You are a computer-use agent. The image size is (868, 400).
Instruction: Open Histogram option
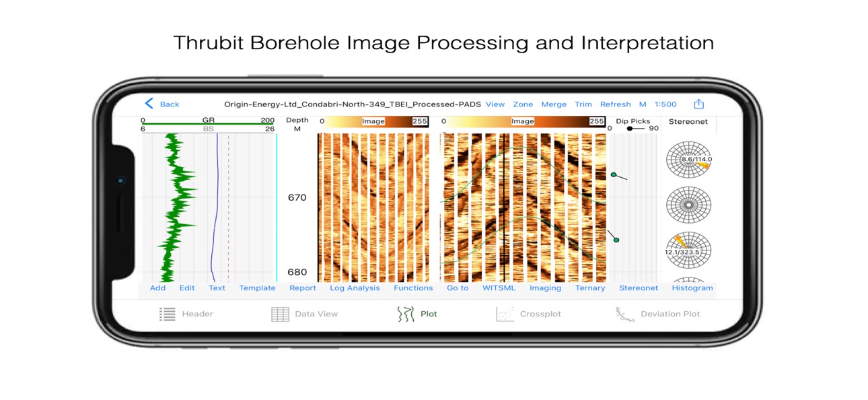(692, 288)
